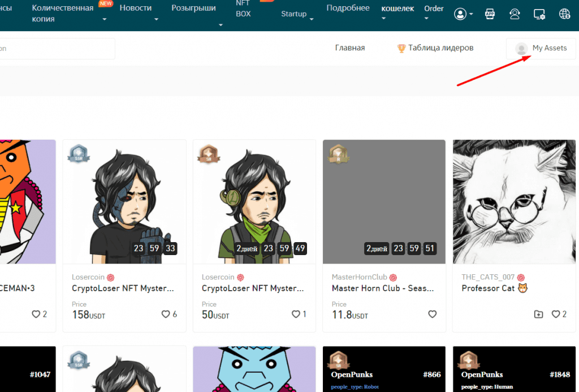Click the SR badge on OpenPunks #866

tap(338, 360)
